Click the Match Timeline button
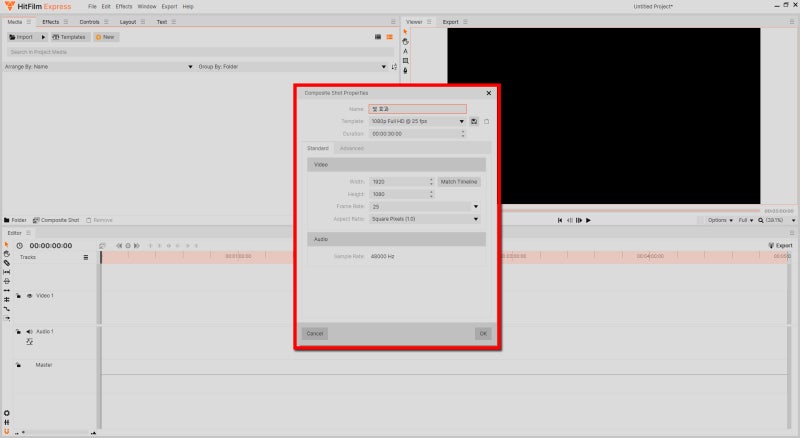The image size is (800, 438). pyautogui.click(x=459, y=182)
